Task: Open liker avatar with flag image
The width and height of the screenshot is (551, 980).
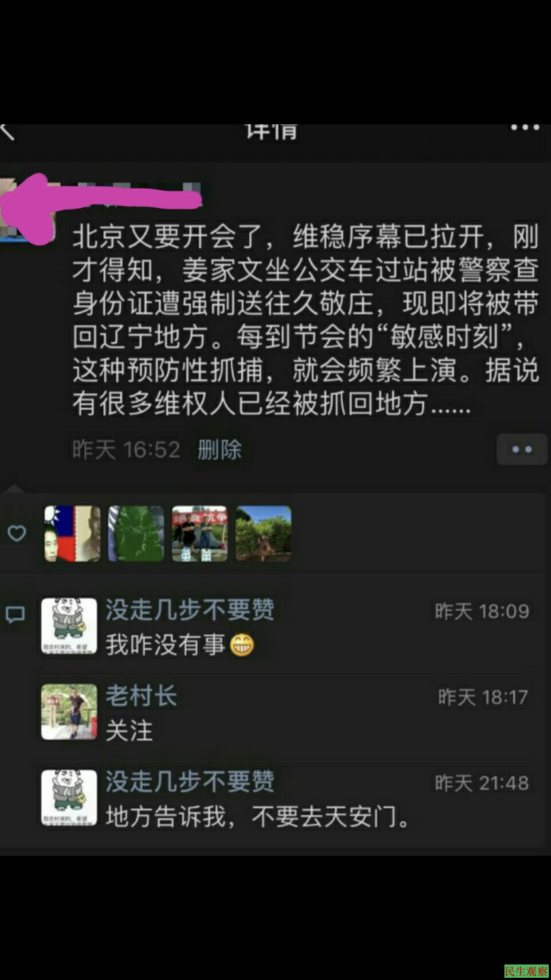Action: (x=72, y=533)
